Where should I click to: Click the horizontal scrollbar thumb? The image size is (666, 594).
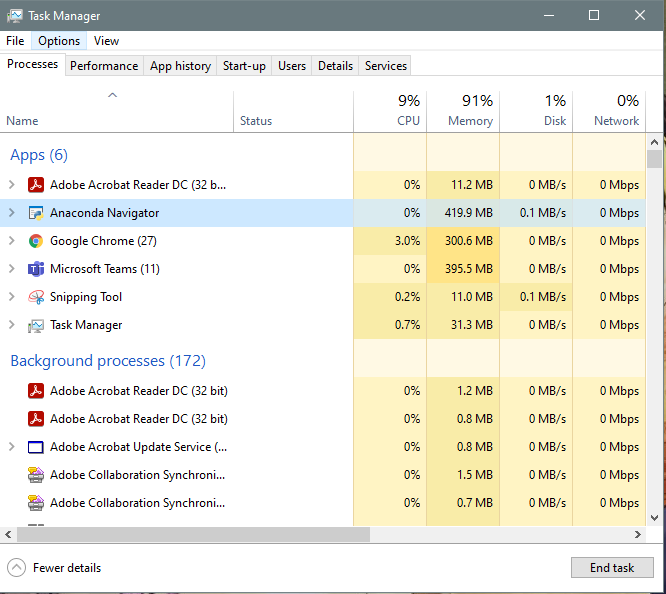coord(189,535)
